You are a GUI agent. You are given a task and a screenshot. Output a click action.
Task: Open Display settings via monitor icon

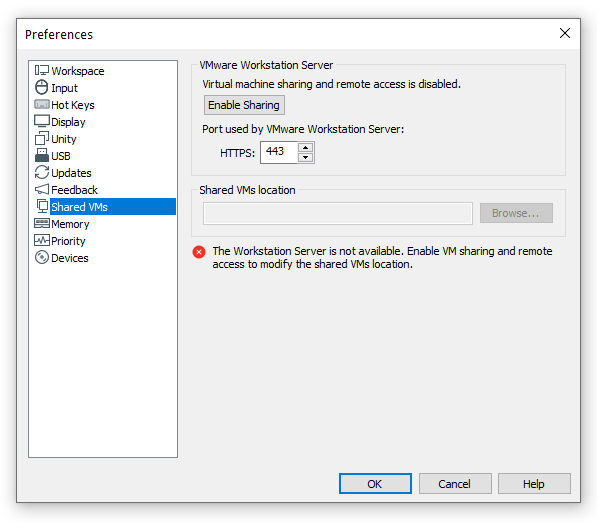(x=42, y=121)
